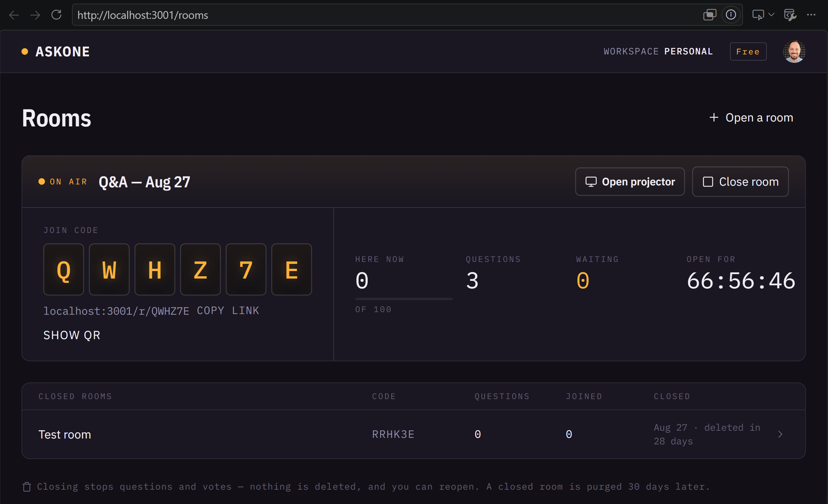Reload the page with refresh icon

(56, 15)
